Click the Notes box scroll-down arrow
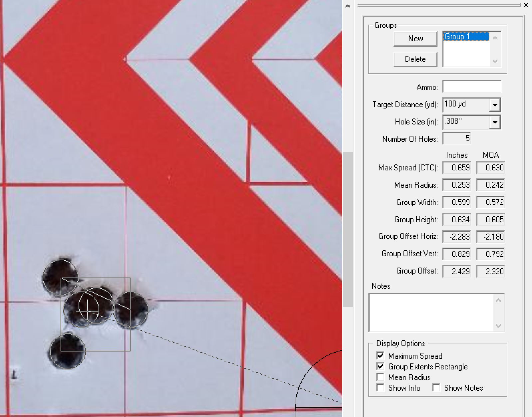The height and width of the screenshot is (417, 532). [x=498, y=326]
